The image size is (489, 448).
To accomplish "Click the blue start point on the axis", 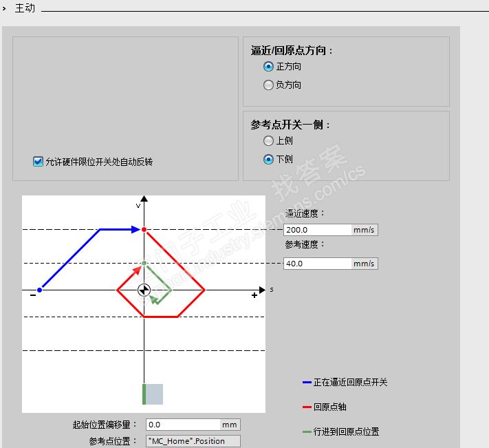I will [40, 290].
